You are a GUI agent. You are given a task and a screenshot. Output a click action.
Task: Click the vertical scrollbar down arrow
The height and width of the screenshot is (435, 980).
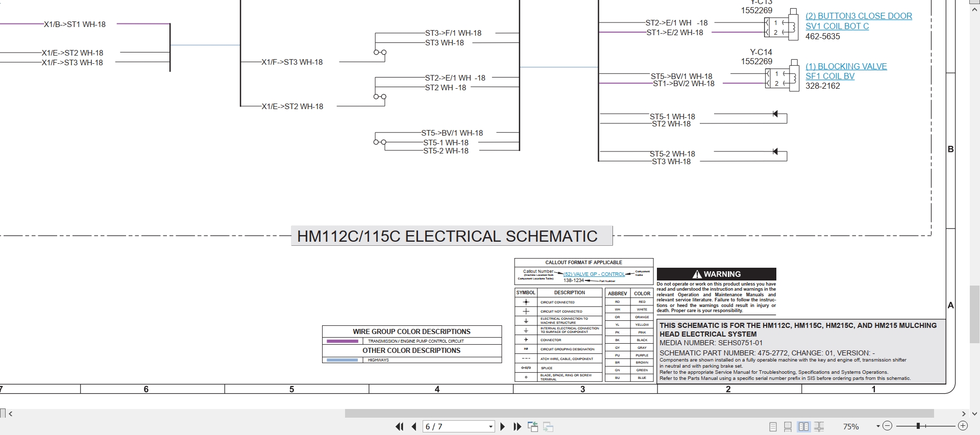[x=974, y=414]
